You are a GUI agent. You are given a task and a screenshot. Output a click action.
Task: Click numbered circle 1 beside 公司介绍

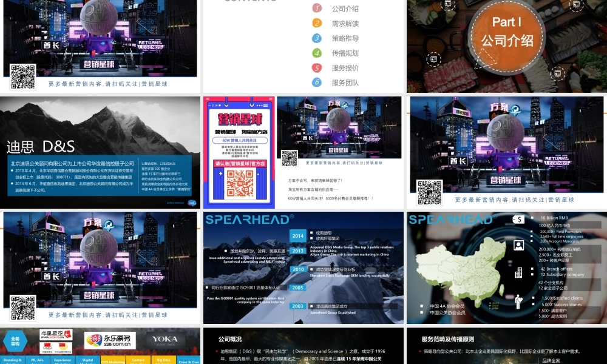316,8
